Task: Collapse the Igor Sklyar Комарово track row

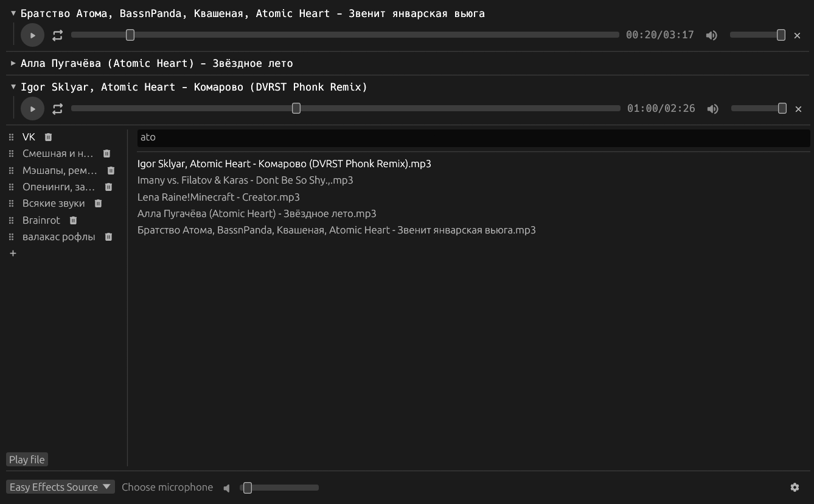Action: [x=12, y=87]
